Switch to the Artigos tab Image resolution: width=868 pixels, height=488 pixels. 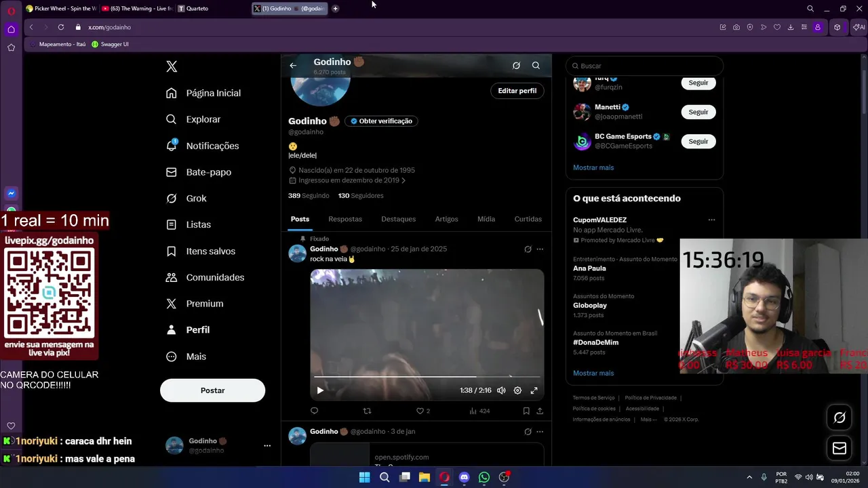point(446,219)
